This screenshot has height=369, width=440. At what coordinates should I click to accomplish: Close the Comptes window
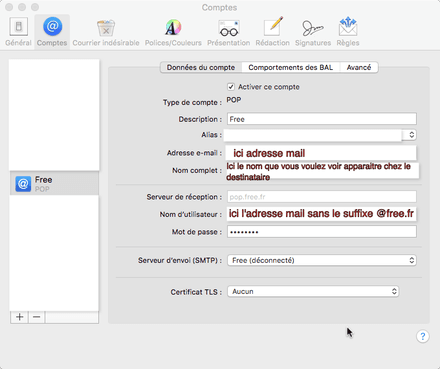[x=9, y=7]
